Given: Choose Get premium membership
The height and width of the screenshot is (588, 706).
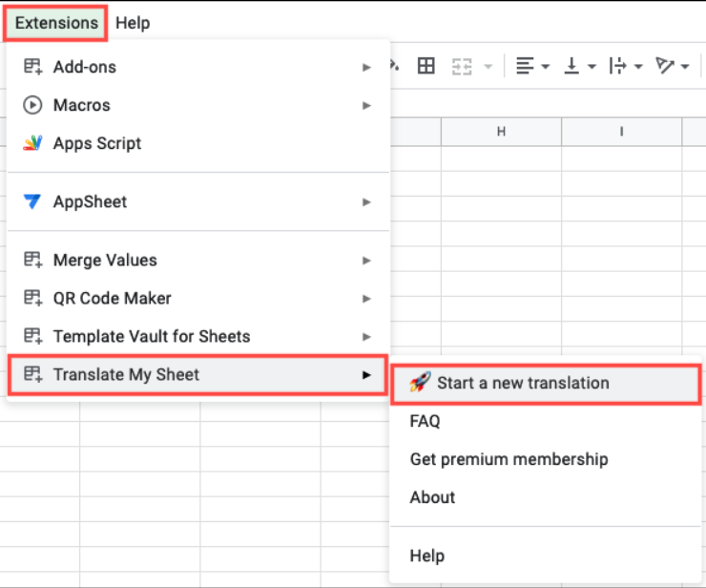Looking at the screenshot, I should pos(509,459).
